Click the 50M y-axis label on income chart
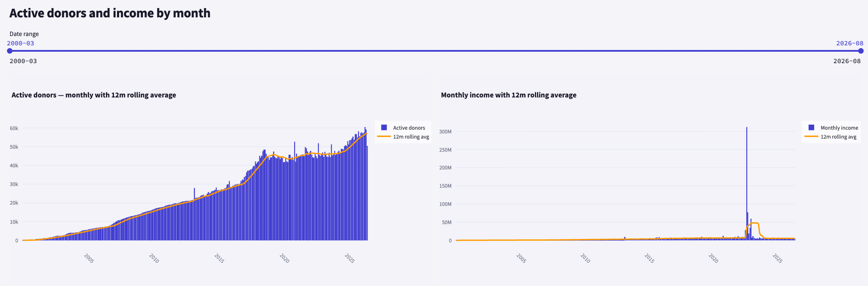The height and width of the screenshot is (286, 868). coord(447,222)
